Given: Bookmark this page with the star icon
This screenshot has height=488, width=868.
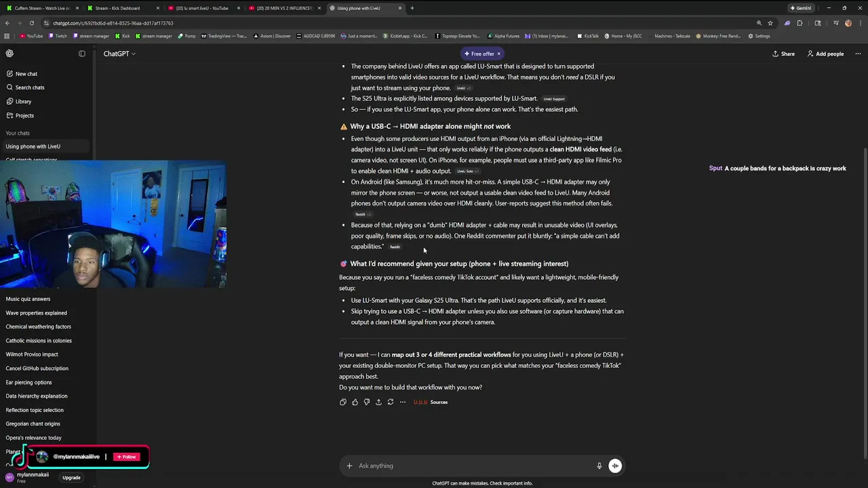Looking at the screenshot, I should point(770,23).
